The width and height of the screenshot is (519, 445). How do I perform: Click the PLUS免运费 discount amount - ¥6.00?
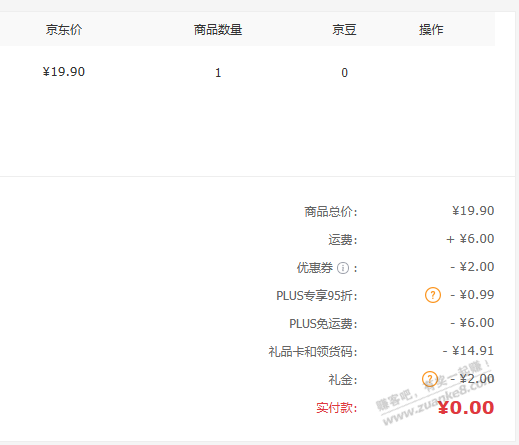pos(472,323)
